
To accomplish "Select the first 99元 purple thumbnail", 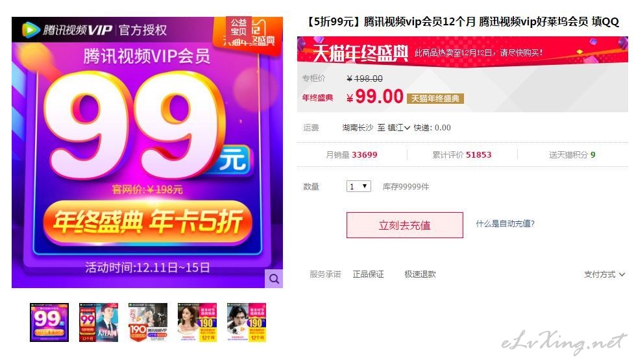I will click(49, 322).
